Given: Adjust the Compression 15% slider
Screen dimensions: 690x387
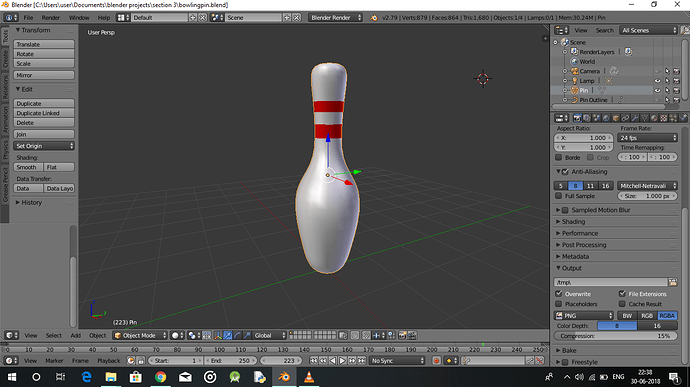Looking at the screenshot, I should [x=616, y=336].
